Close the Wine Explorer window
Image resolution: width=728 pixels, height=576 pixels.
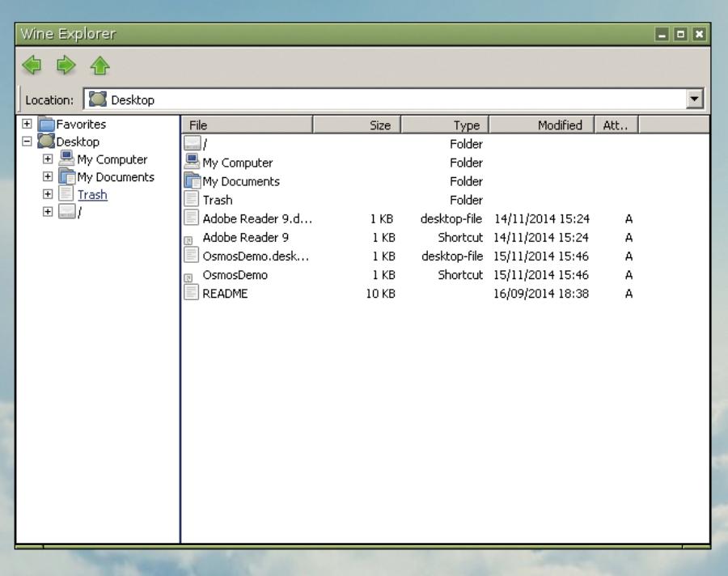[699, 34]
